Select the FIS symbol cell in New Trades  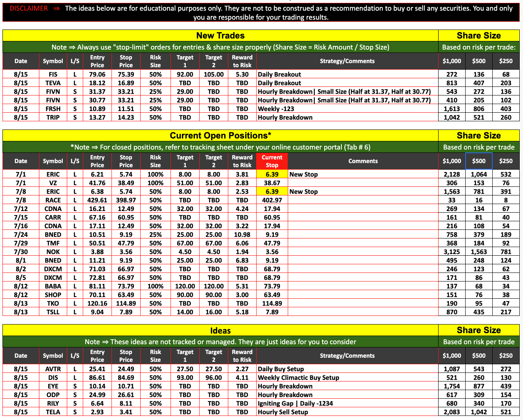pyautogui.click(x=53, y=74)
